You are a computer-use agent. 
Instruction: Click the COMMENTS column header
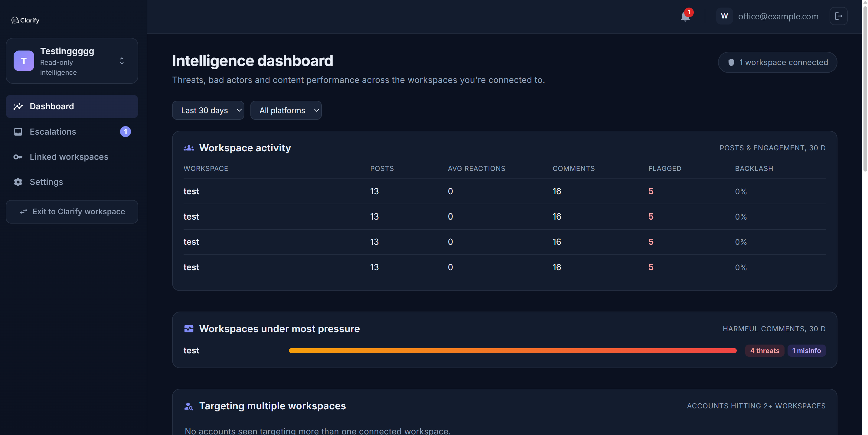[x=573, y=168]
